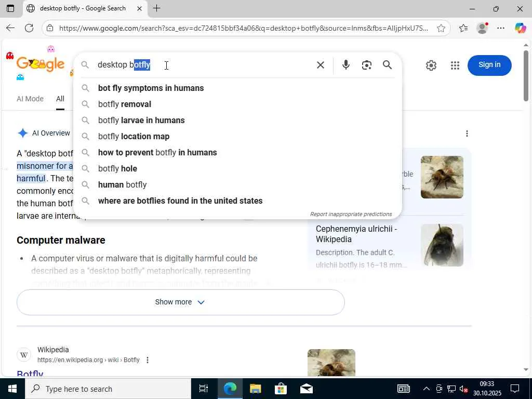
Task: Open Google quick settings gear
Action: click(x=431, y=65)
